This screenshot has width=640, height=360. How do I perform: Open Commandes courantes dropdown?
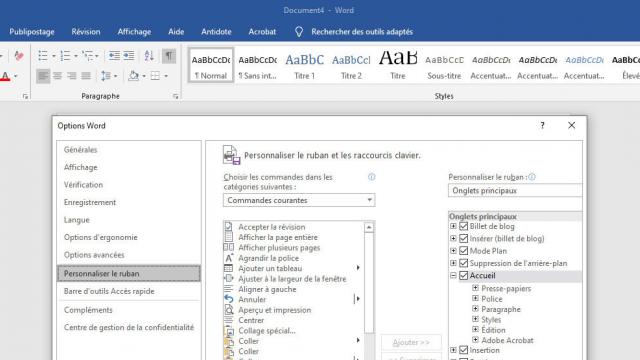pos(299,200)
